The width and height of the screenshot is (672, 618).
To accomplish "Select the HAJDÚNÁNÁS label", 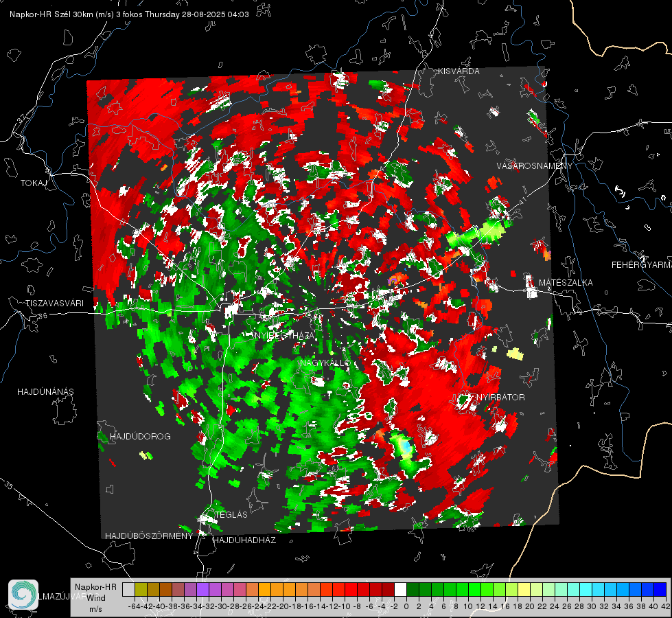I will pos(45,391).
